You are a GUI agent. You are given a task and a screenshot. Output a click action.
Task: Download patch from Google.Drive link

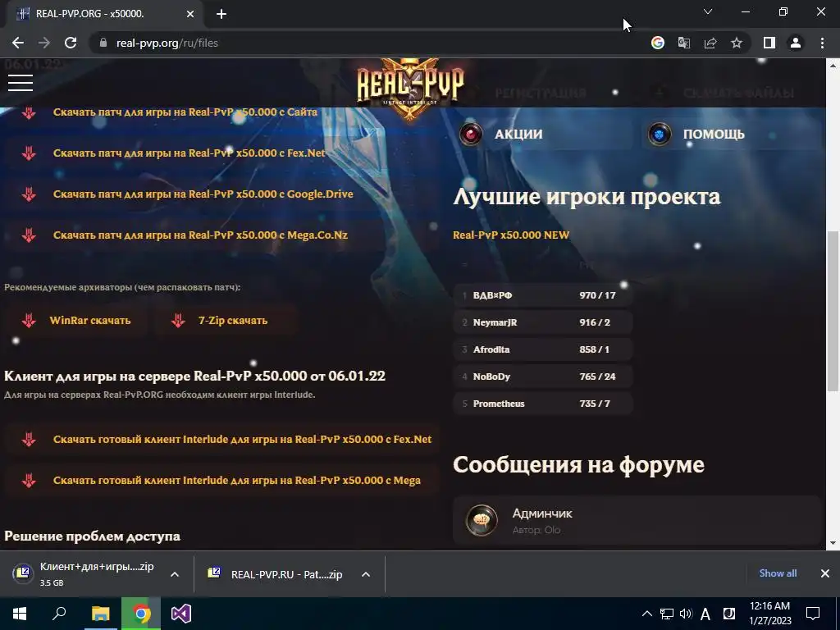coord(203,194)
